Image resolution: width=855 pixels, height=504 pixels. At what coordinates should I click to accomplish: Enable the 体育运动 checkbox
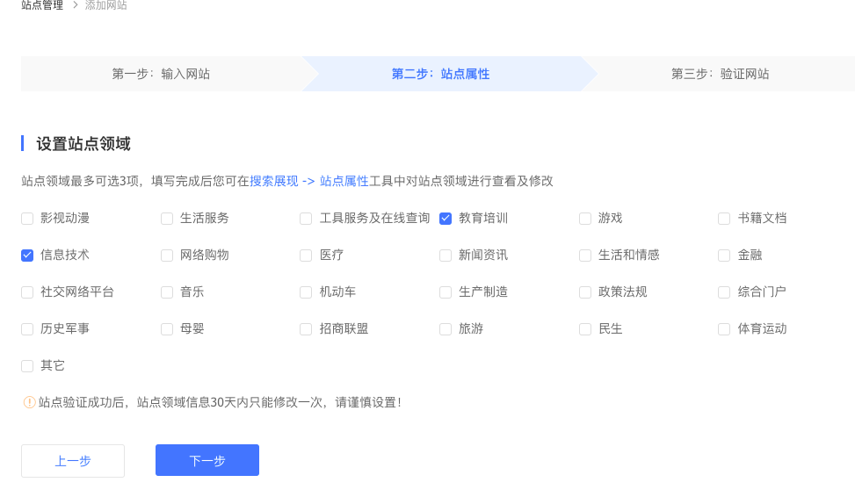point(724,329)
